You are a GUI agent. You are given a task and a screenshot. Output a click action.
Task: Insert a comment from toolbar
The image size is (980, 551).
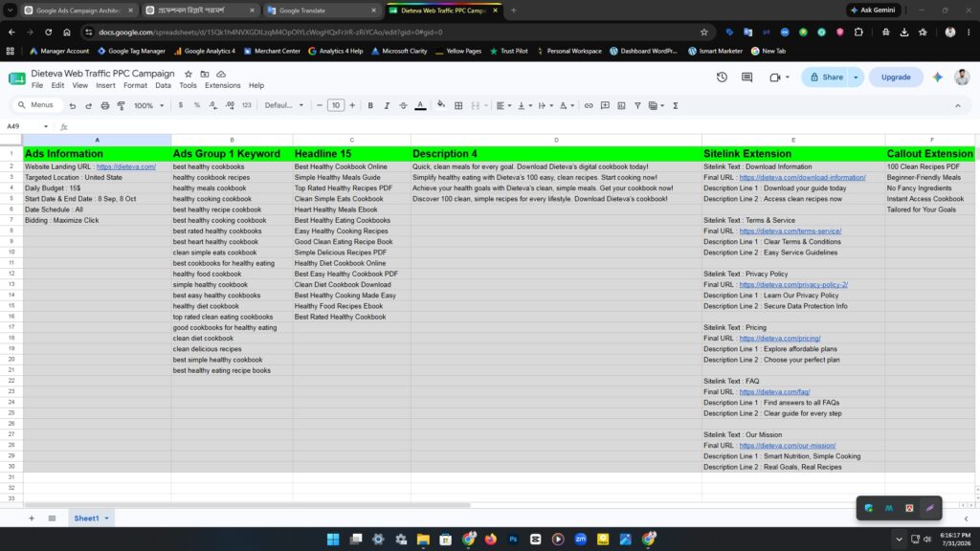605,105
